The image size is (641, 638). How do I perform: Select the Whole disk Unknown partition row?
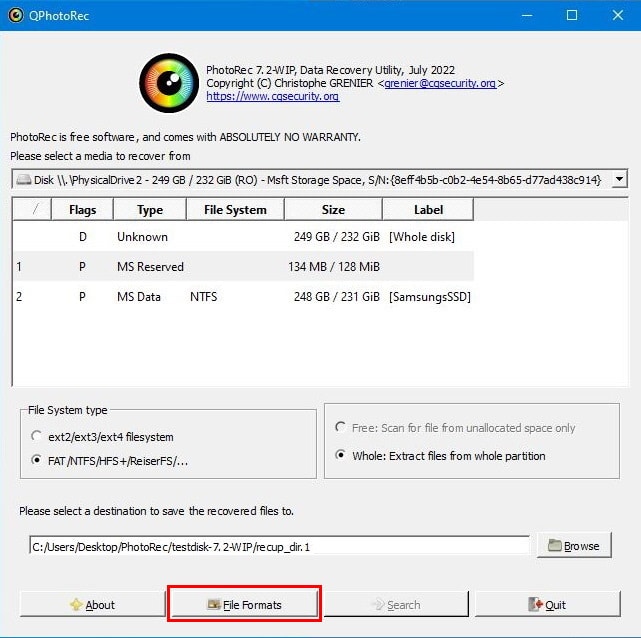pyautogui.click(x=242, y=237)
